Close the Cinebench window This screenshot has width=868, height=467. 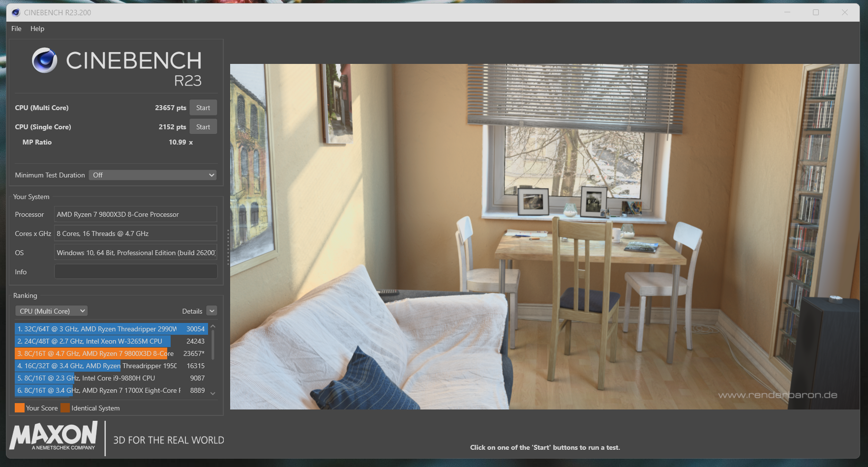pos(845,12)
